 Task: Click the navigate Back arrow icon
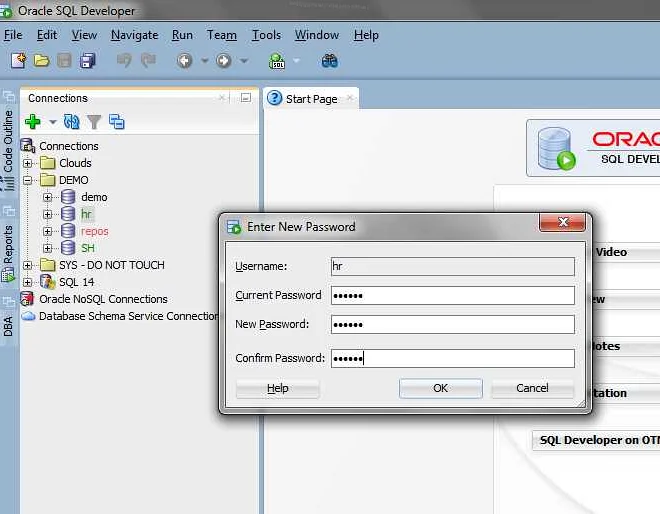click(184, 61)
